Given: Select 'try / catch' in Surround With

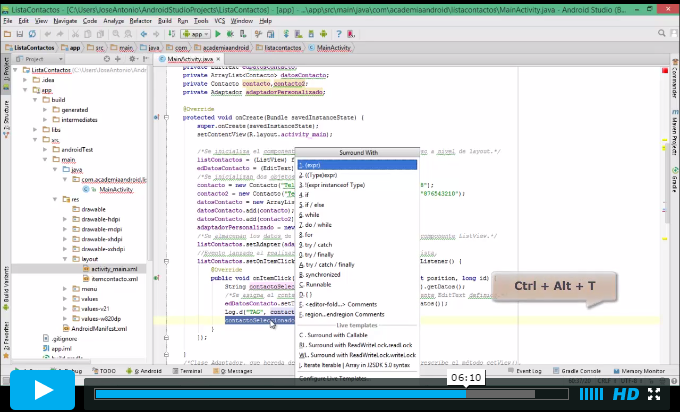Looking at the screenshot, I should tap(357, 245).
